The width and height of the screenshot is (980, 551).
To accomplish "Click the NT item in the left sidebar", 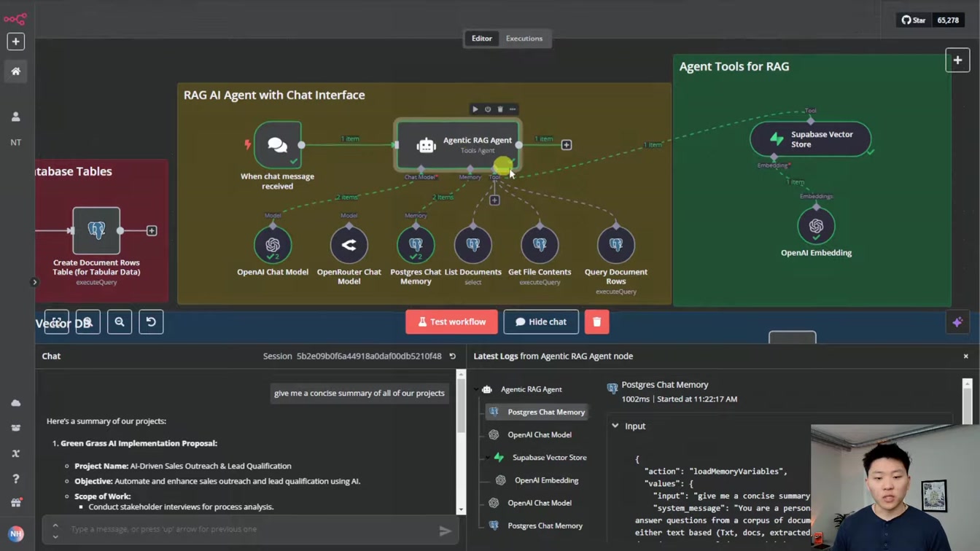I will (x=15, y=143).
